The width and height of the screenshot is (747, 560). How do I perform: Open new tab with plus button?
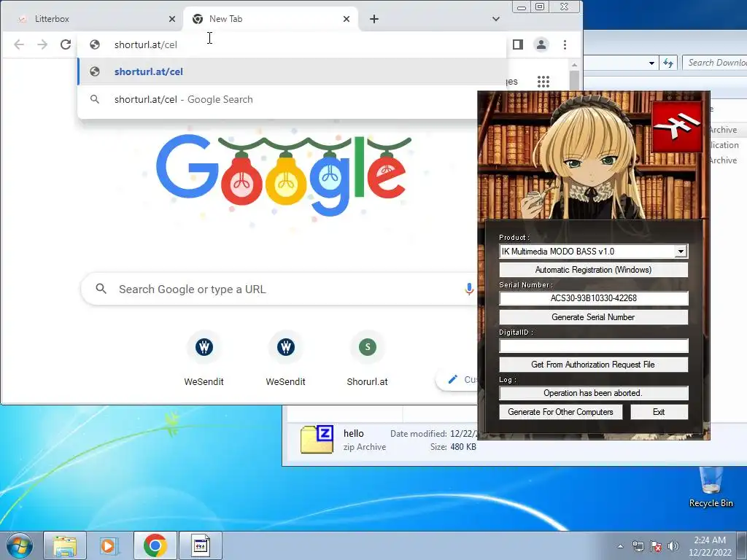pyautogui.click(x=374, y=18)
